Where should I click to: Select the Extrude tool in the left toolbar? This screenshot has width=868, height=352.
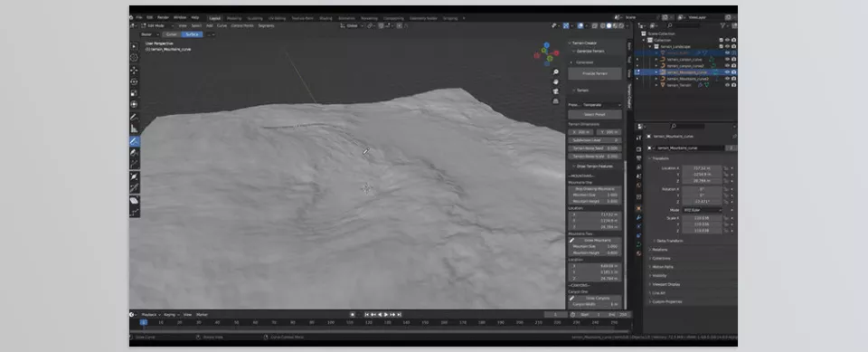pyautogui.click(x=134, y=164)
